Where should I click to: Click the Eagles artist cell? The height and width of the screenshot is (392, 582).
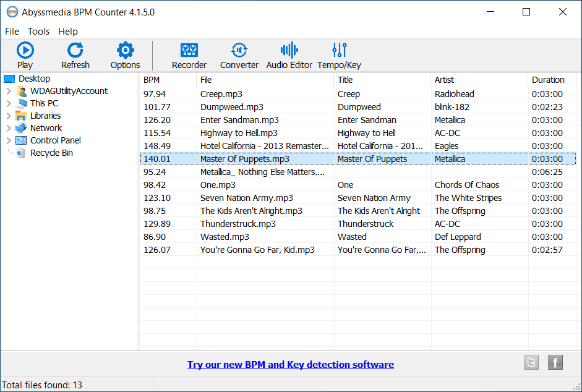[447, 146]
